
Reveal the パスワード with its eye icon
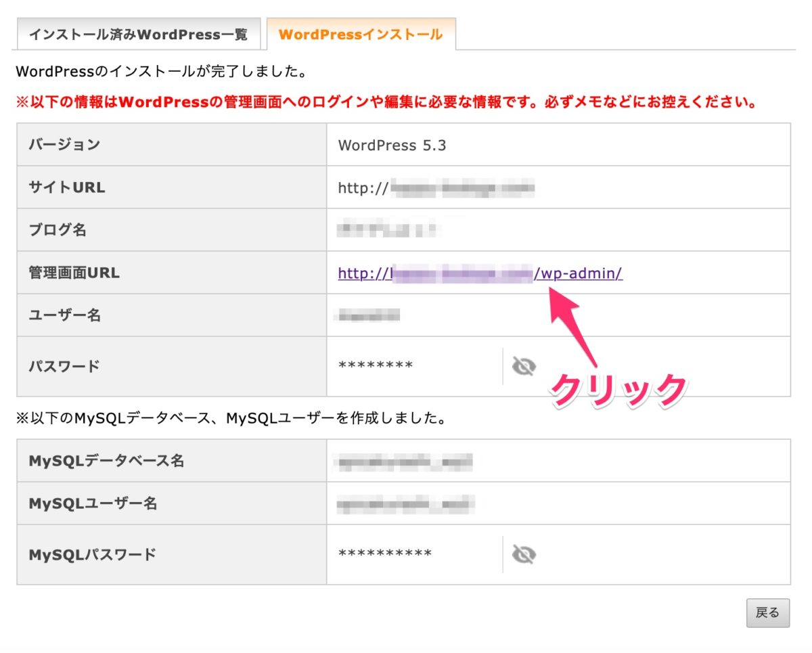524,367
